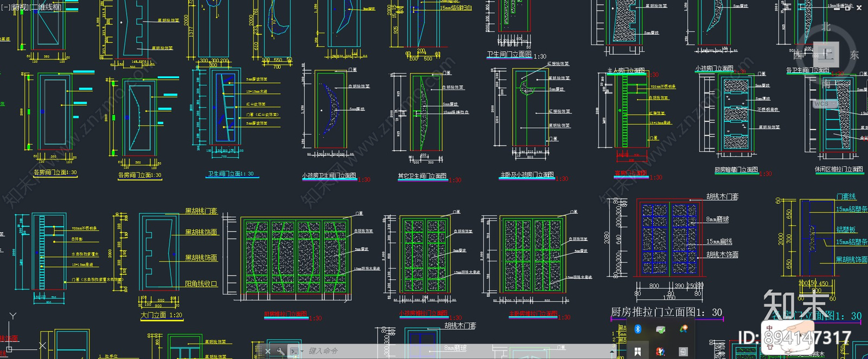Select the 黑胡桃门套 annotation text

coord(201,211)
